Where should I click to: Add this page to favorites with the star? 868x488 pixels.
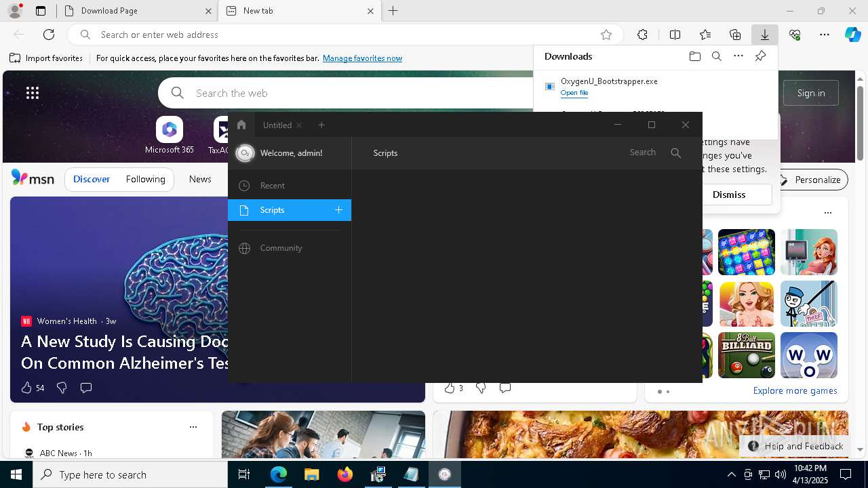[606, 35]
